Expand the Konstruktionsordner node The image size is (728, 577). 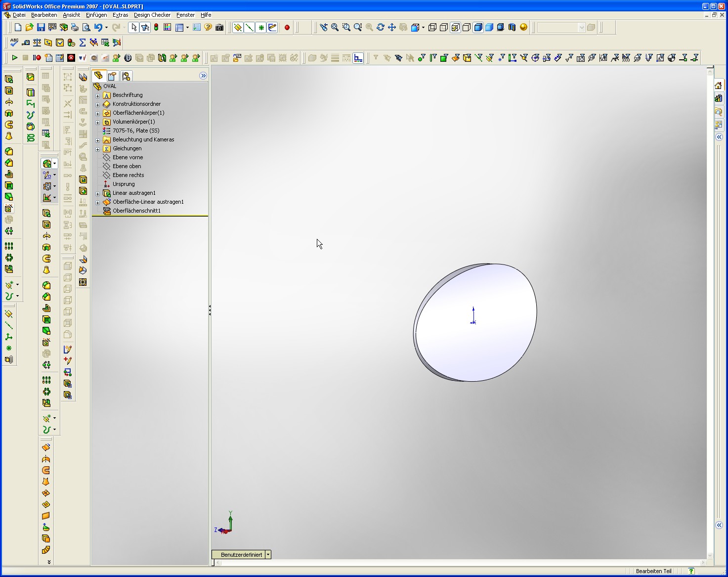pyautogui.click(x=98, y=104)
